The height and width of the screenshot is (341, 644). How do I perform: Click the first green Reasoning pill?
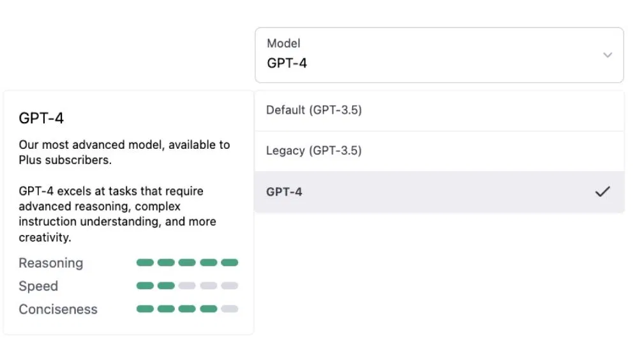[145, 262]
